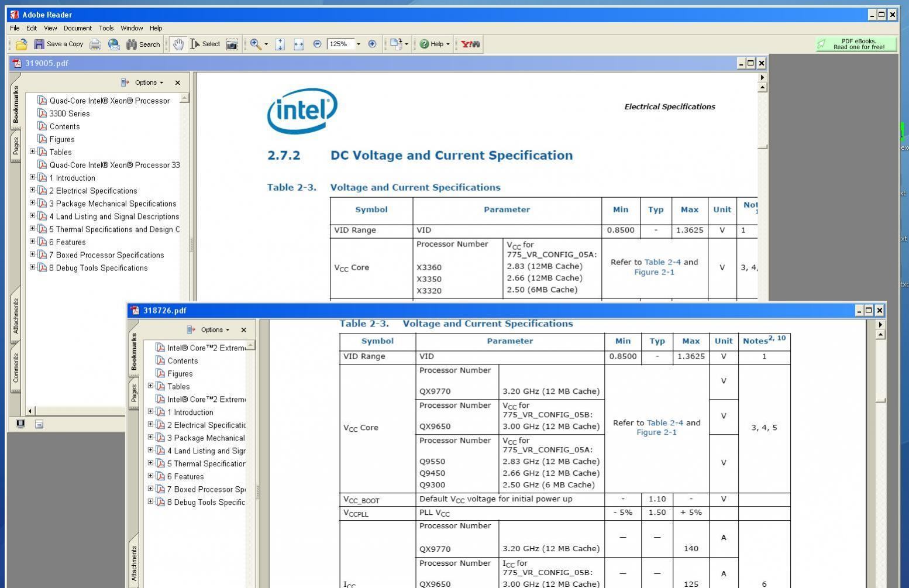Switch to Pages tab in 319005.pdf
This screenshot has width=909, height=588.
[x=16, y=146]
